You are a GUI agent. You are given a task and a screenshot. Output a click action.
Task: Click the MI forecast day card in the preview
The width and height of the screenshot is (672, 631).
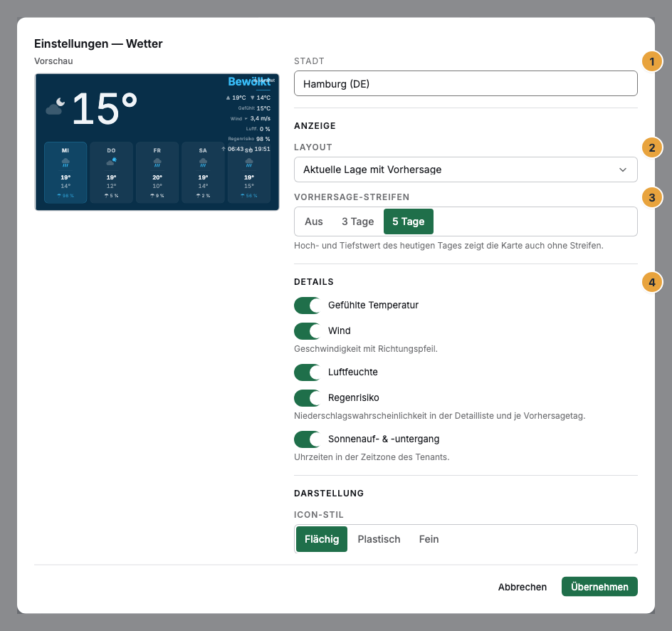click(x=65, y=172)
